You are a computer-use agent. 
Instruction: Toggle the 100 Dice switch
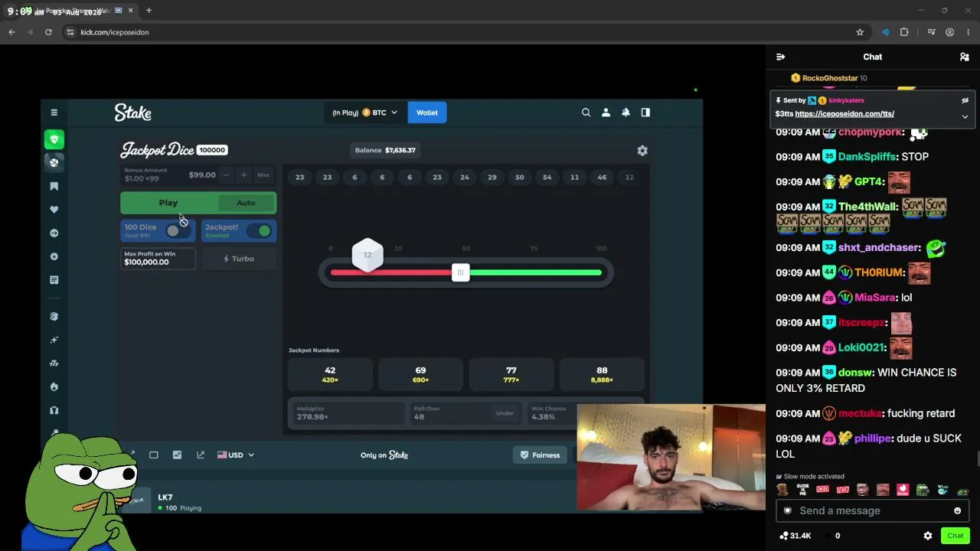coord(176,231)
